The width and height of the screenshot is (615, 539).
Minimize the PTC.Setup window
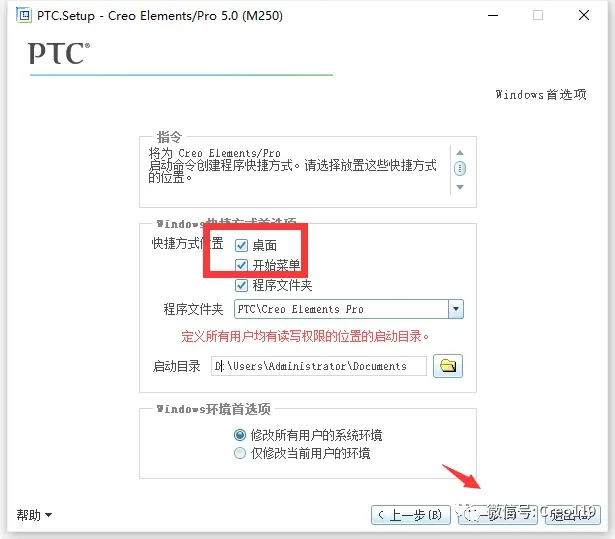click(488, 15)
